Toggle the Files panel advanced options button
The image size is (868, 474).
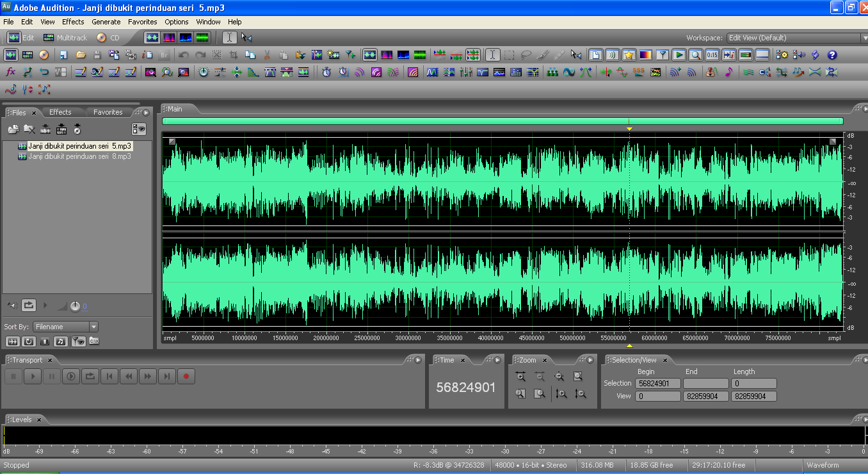click(139, 129)
